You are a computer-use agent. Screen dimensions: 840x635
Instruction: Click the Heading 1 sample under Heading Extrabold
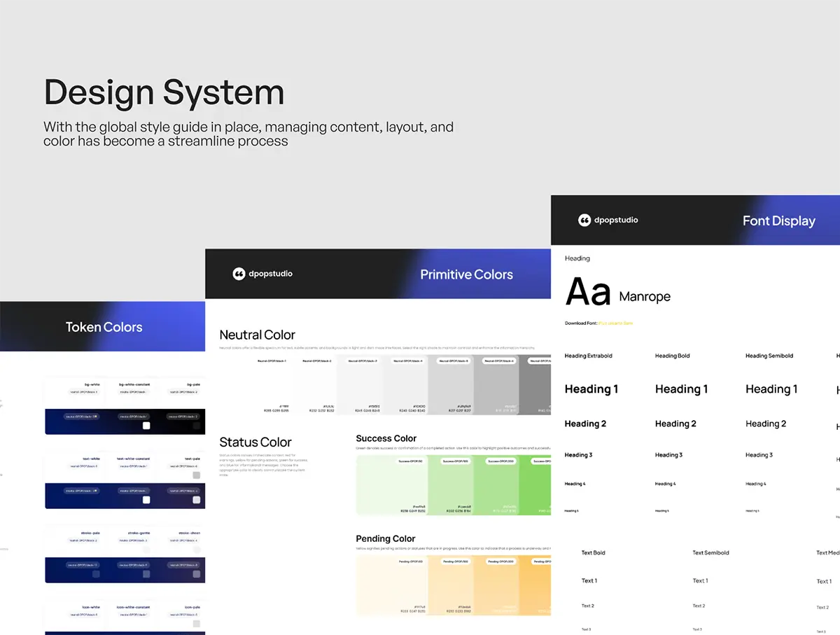click(x=591, y=389)
